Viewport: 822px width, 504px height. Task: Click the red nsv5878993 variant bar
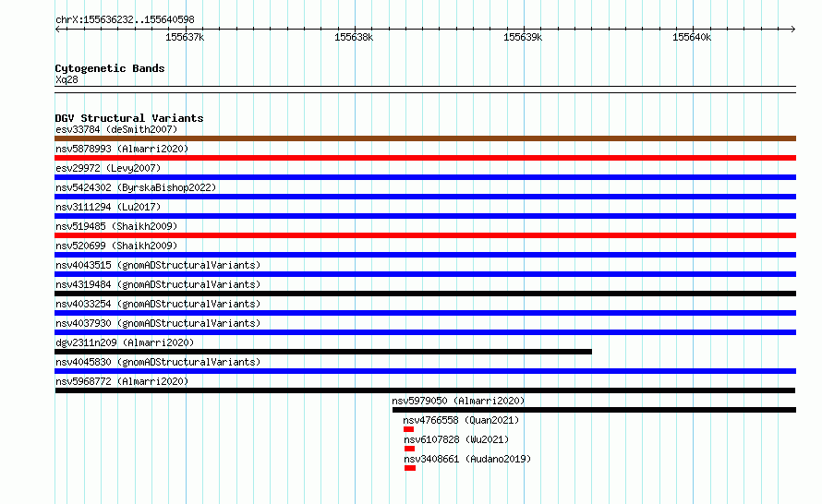coord(425,158)
